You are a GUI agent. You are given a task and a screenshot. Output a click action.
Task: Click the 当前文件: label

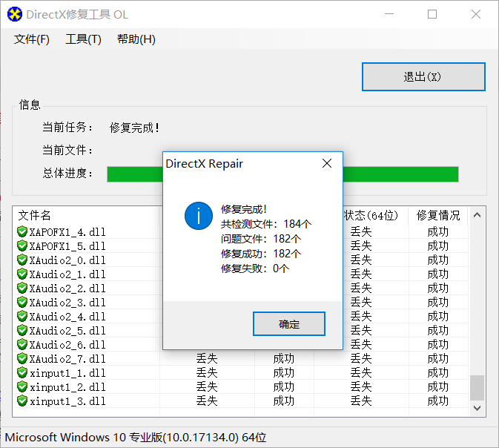coord(67,150)
